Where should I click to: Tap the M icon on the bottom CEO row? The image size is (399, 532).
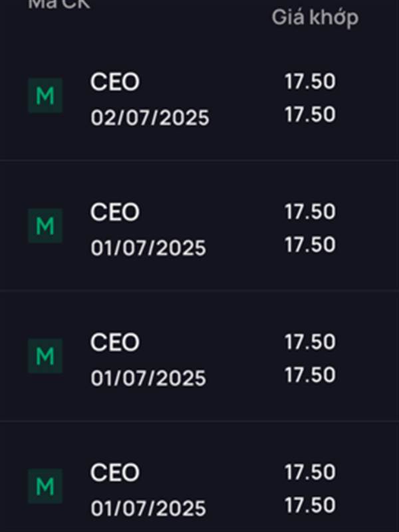click(x=45, y=486)
